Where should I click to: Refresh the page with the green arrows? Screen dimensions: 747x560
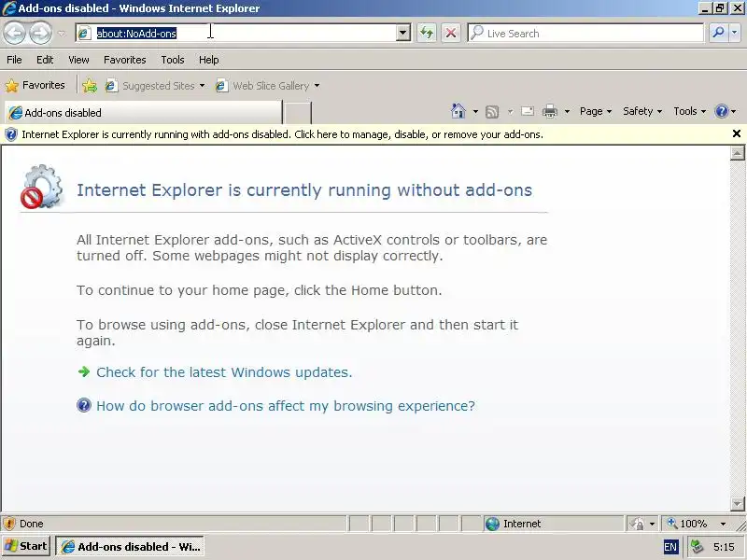pyautogui.click(x=427, y=33)
